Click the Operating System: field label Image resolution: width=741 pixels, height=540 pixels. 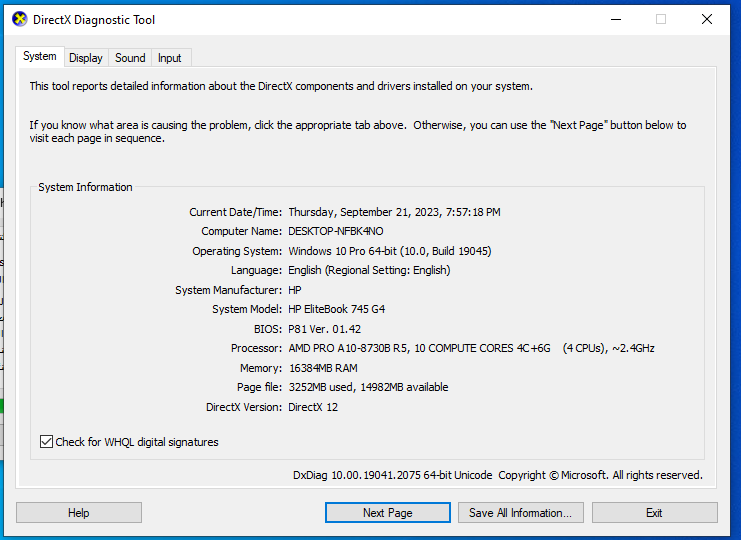237,251
